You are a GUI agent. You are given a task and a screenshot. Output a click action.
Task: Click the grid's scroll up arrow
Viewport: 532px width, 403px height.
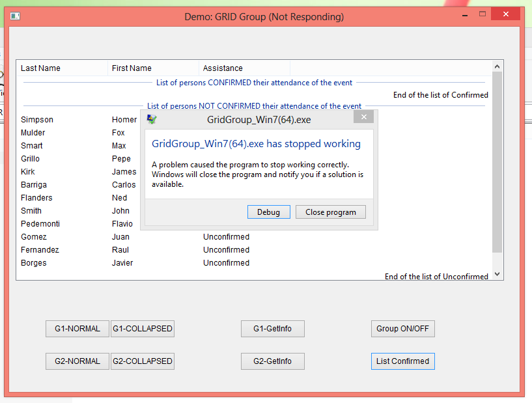click(497, 66)
